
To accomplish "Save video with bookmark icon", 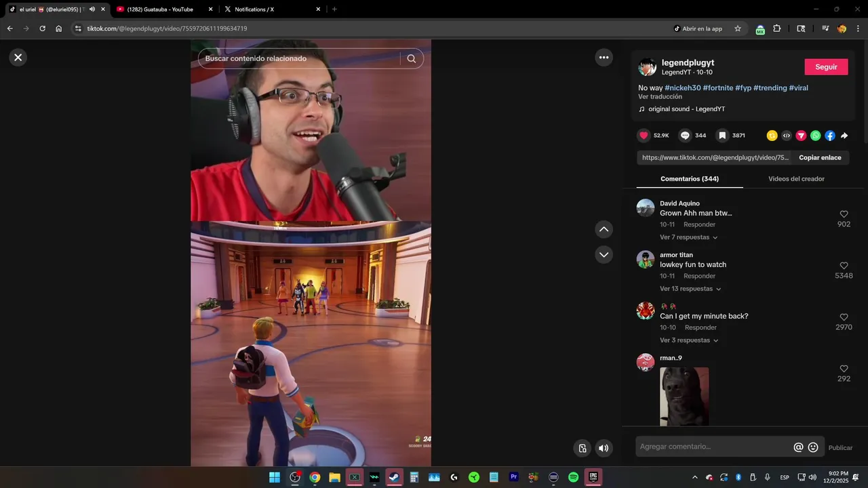I will (x=722, y=136).
